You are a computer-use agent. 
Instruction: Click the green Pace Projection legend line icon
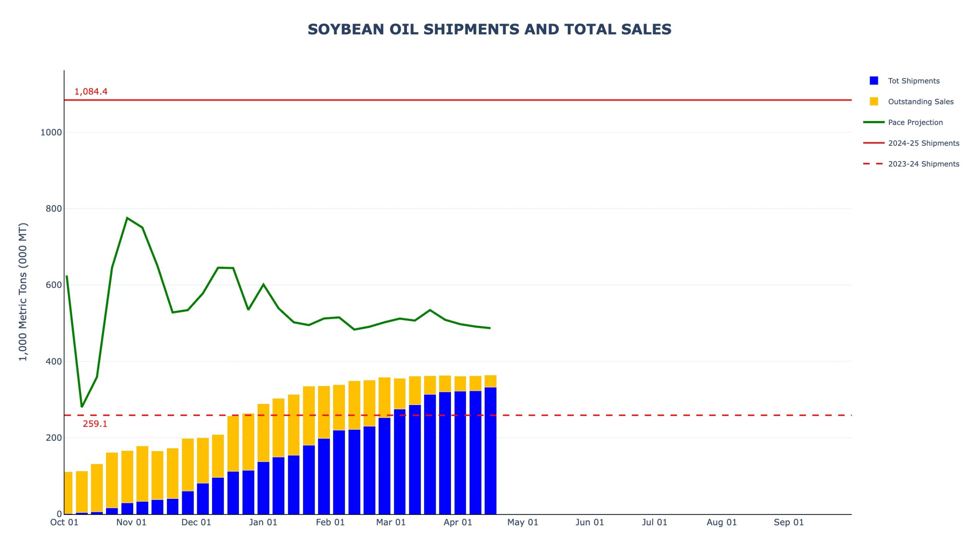click(874, 122)
